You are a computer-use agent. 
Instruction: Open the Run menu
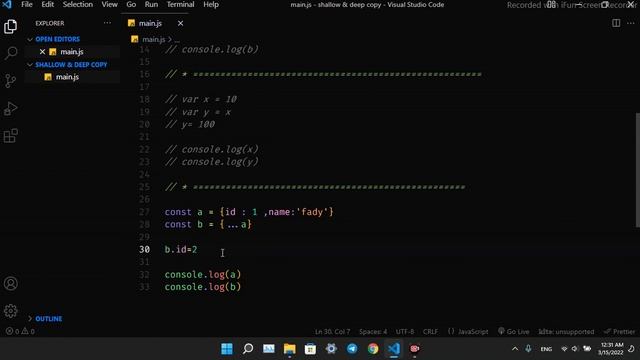point(151,4)
